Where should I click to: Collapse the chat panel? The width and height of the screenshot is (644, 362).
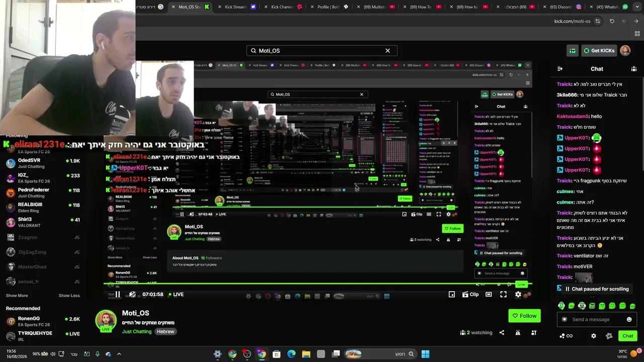560,69
